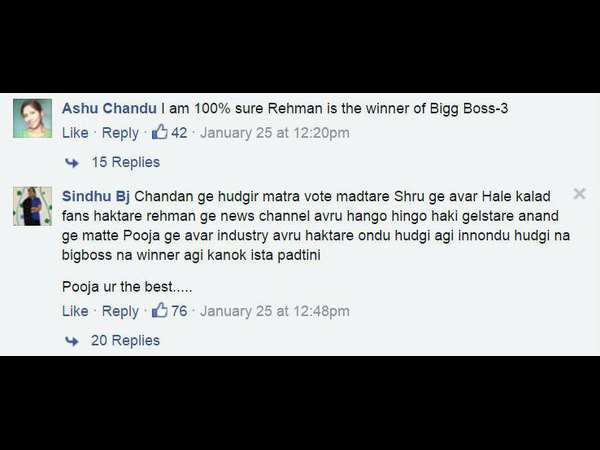The height and width of the screenshot is (450, 600).
Task: Click the "Pooja ur the best" comment text
Action: pyautogui.click(x=127, y=287)
